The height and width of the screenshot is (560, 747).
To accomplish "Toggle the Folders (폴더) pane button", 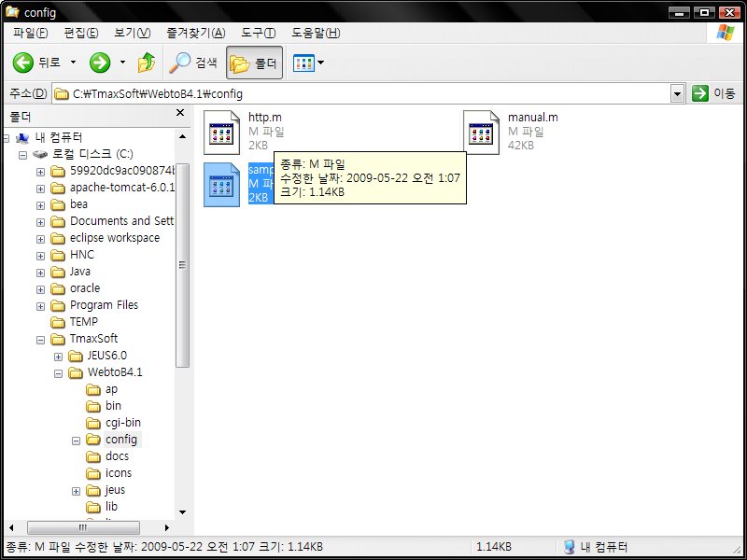I will (x=254, y=63).
